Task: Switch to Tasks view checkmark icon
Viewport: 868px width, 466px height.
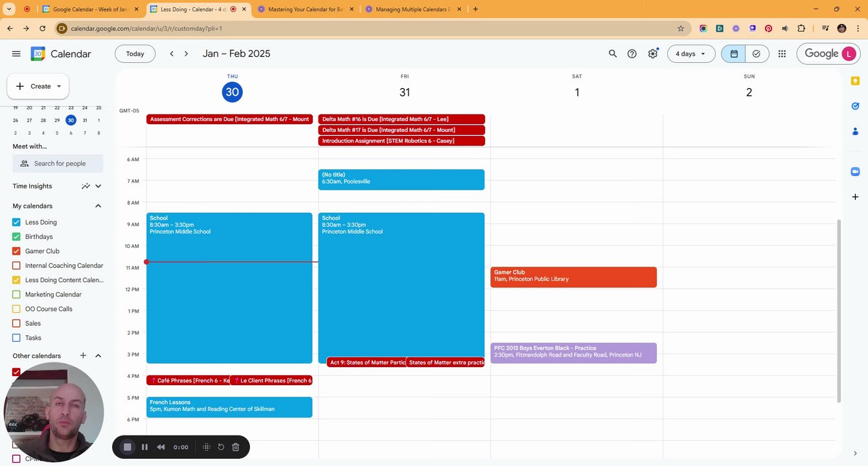Action: (x=757, y=54)
